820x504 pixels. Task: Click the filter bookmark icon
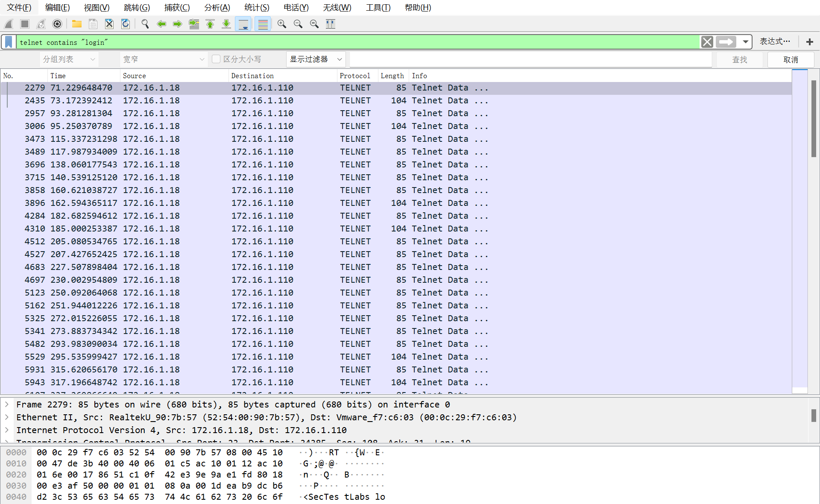[x=9, y=42]
